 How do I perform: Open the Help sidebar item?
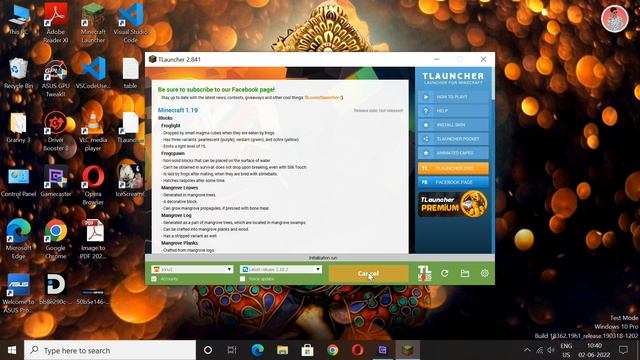[x=453, y=111]
